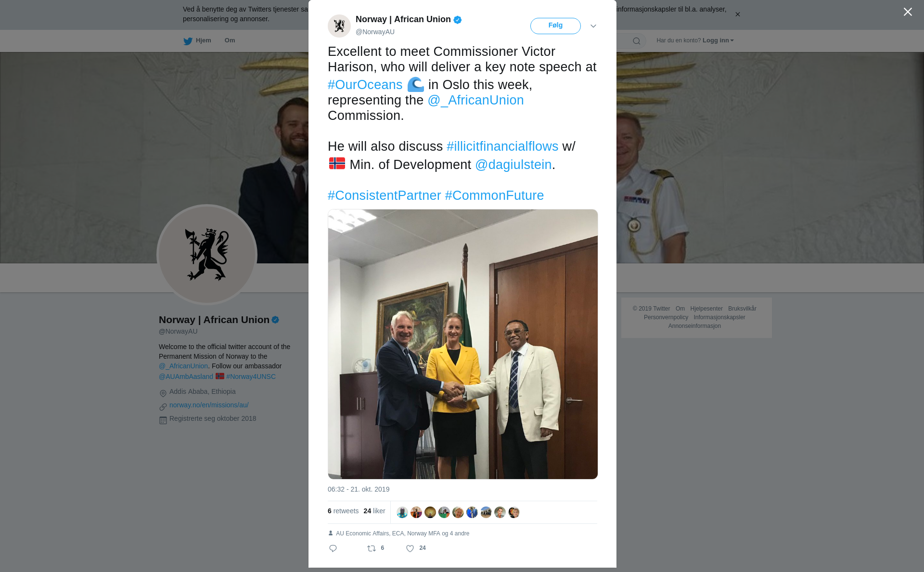Open the norway.no/en/missions/au/ website link
Viewport: 924px width, 572px height.
tap(209, 405)
